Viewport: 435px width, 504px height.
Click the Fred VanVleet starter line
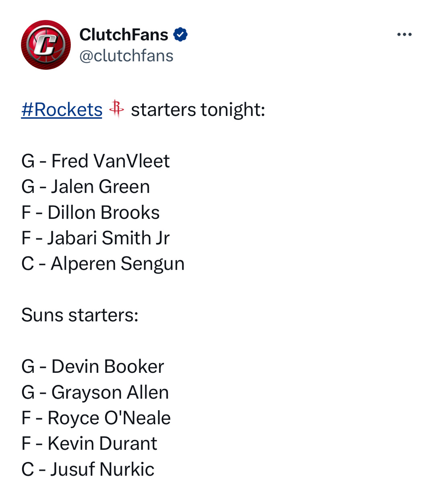(x=95, y=161)
